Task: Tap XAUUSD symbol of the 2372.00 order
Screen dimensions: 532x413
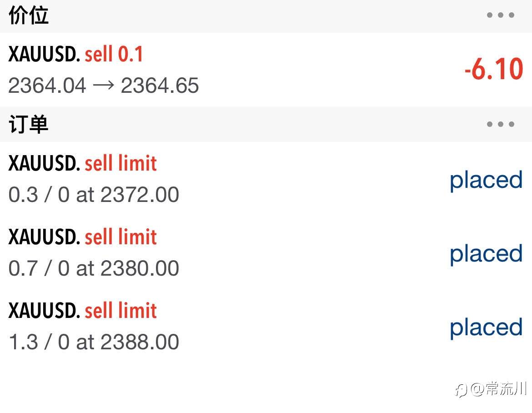Action: 44,164
